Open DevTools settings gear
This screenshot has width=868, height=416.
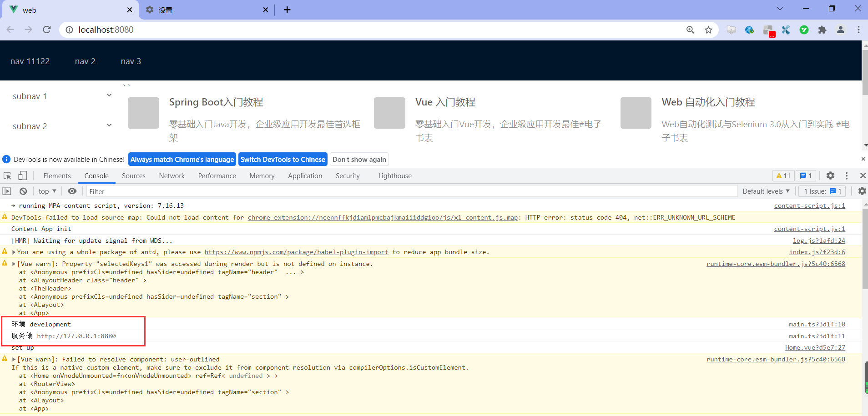click(x=830, y=175)
